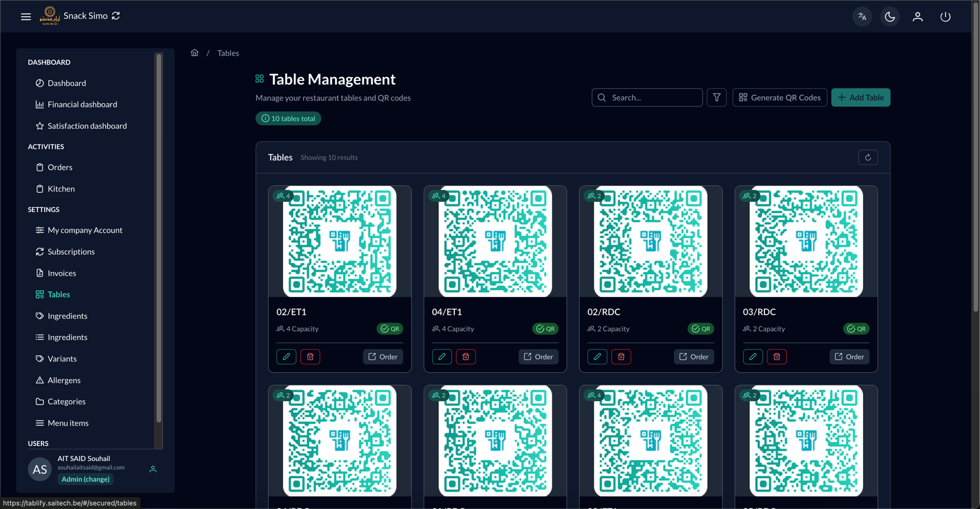Go to home via breadcrumb house icon
Image resolution: width=980 pixels, height=509 pixels.
(x=195, y=53)
